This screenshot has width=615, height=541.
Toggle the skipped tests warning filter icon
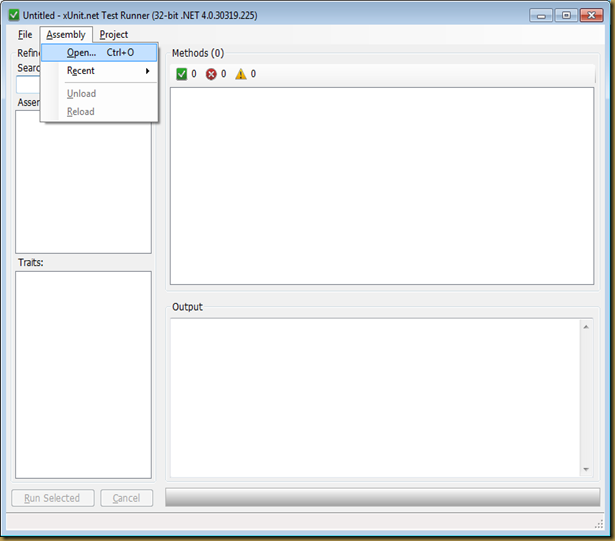[241, 74]
